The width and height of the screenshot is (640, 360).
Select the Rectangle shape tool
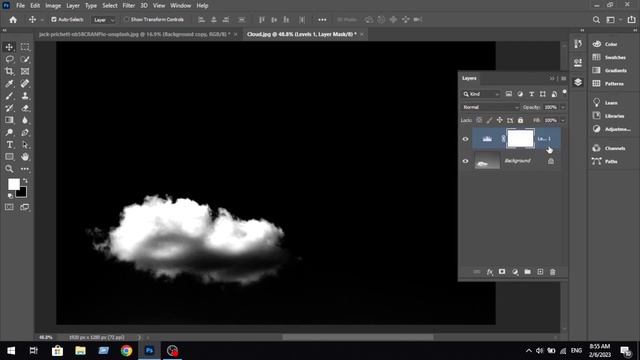(x=9, y=157)
